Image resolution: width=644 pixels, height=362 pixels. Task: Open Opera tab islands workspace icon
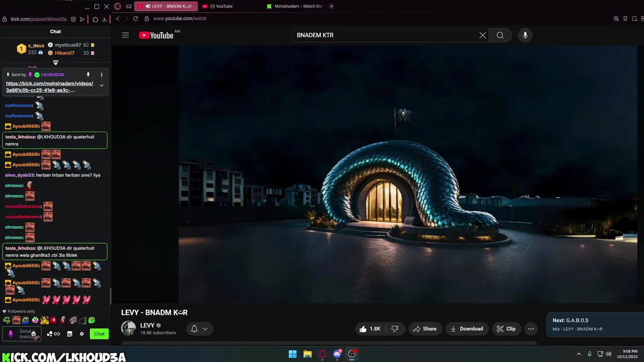tap(129, 6)
